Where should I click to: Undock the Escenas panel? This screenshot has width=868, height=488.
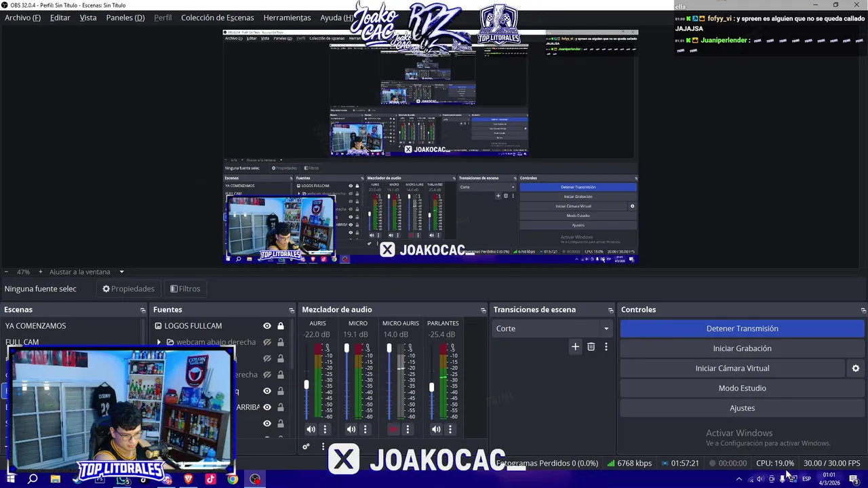click(x=142, y=310)
